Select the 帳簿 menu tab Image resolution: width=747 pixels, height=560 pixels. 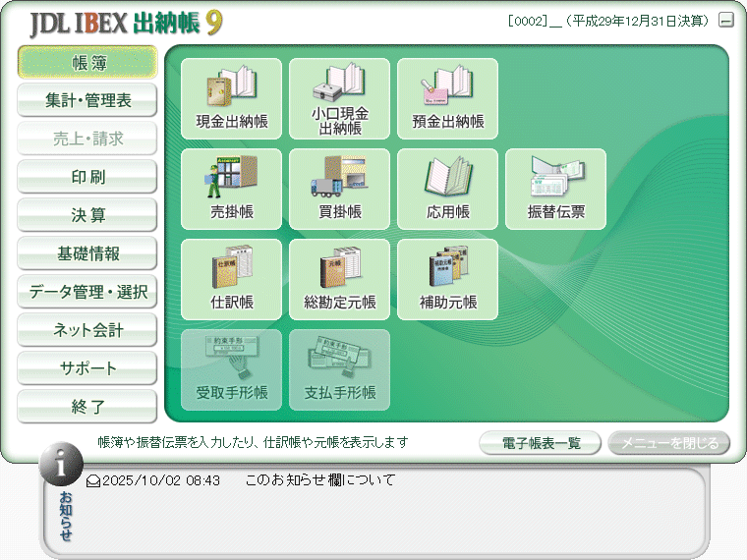(x=87, y=62)
